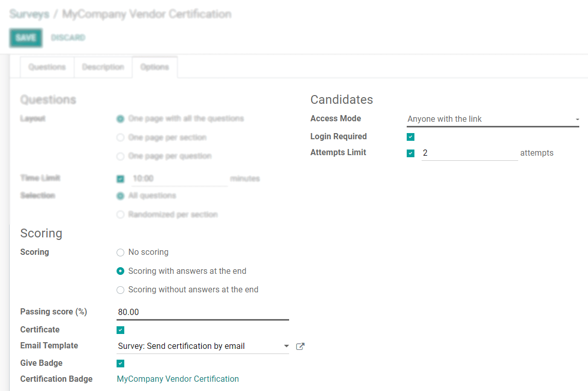The image size is (588, 391).
Task: Open the Access Mode dropdown
Action: click(493, 119)
